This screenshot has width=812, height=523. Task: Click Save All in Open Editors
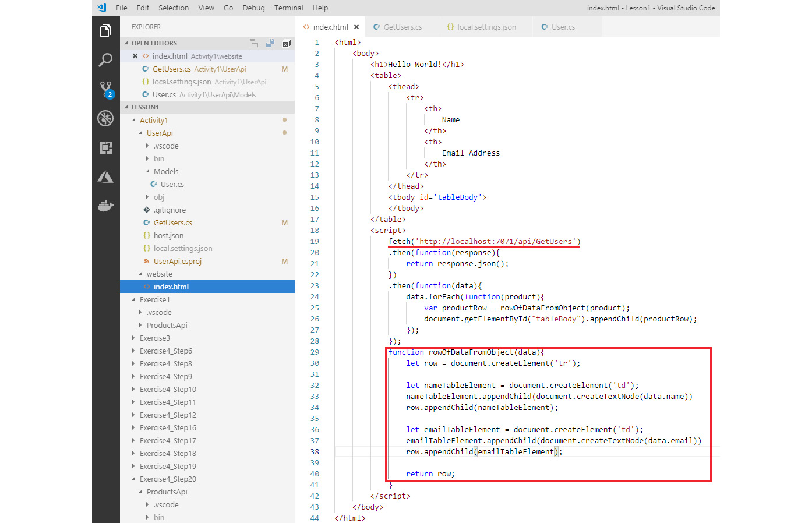[270, 43]
